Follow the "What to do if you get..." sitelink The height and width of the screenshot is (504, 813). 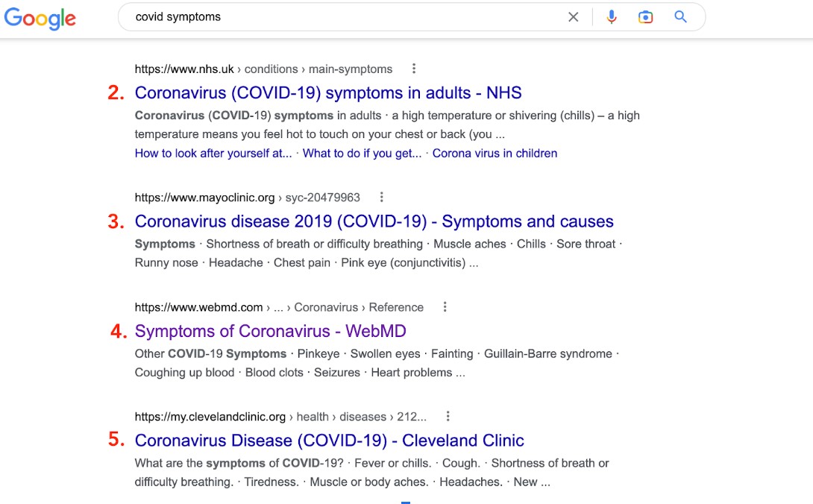click(362, 154)
